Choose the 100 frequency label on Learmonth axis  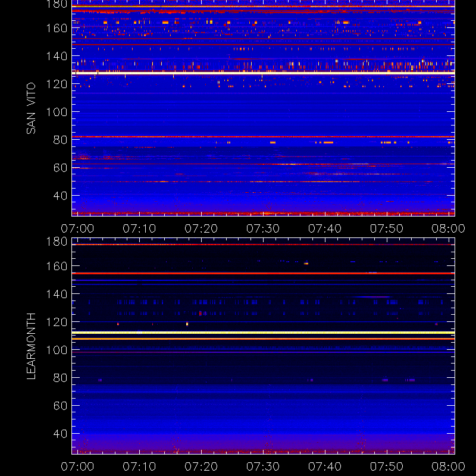pos(57,350)
